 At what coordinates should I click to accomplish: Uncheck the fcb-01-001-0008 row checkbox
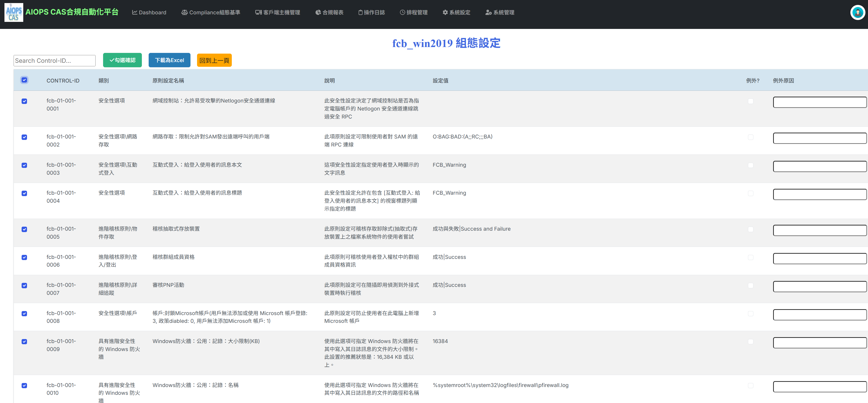pyautogui.click(x=24, y=314)
